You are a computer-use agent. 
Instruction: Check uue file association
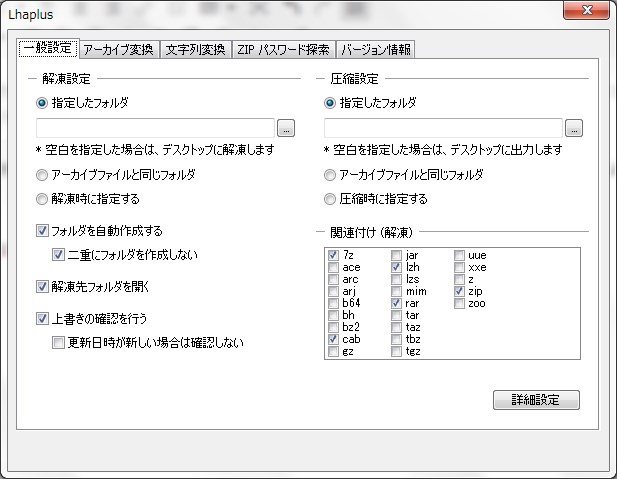(459, 255)
